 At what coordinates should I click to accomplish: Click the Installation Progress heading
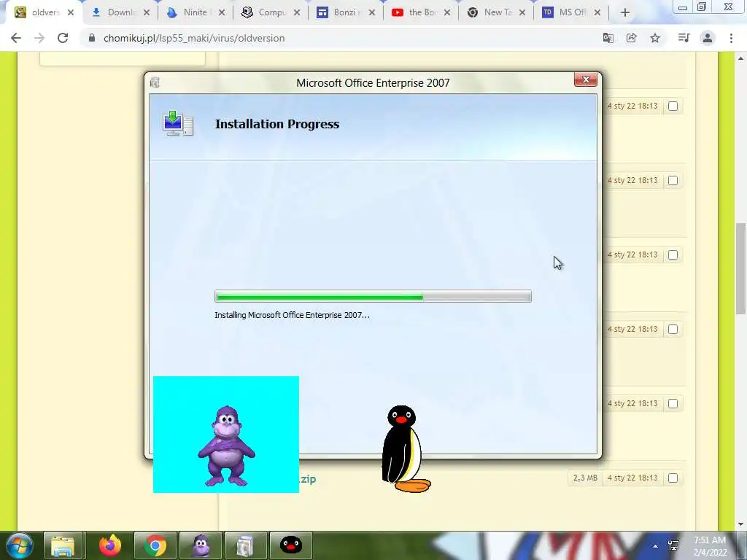[x=277, y=124]
